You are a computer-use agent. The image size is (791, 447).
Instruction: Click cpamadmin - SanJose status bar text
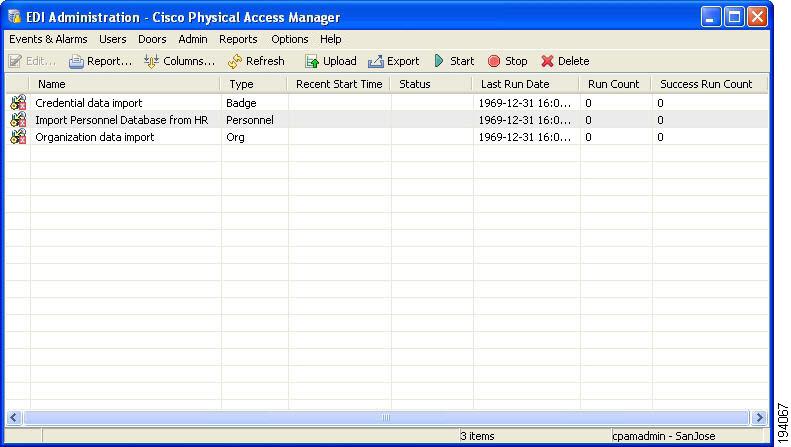pos(663,436)
